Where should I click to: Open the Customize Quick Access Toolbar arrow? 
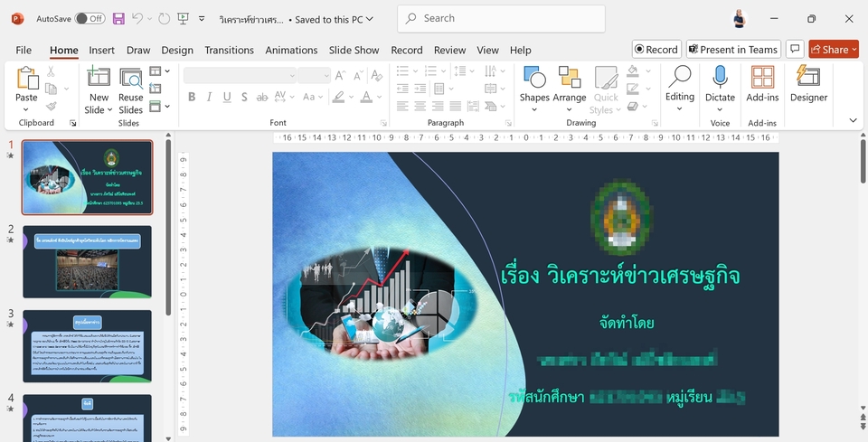click(x=202, y=19)
